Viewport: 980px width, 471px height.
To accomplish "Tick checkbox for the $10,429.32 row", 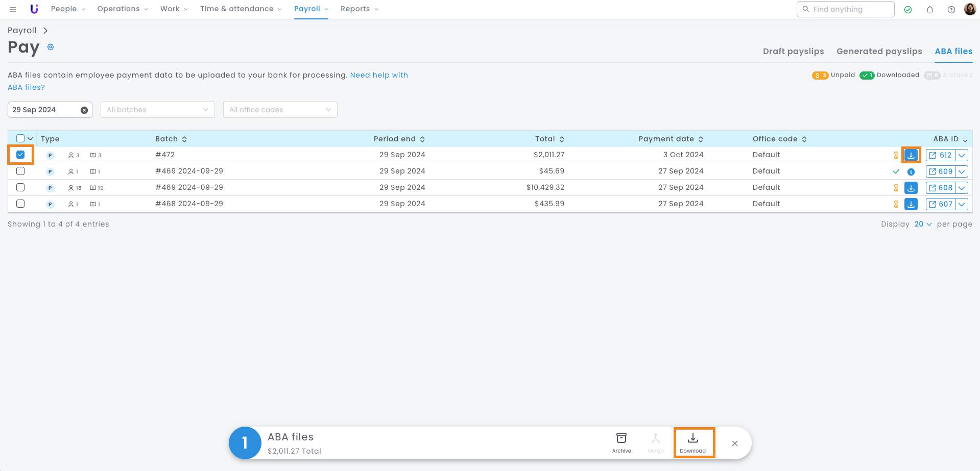I will click(x=20, y=187).
